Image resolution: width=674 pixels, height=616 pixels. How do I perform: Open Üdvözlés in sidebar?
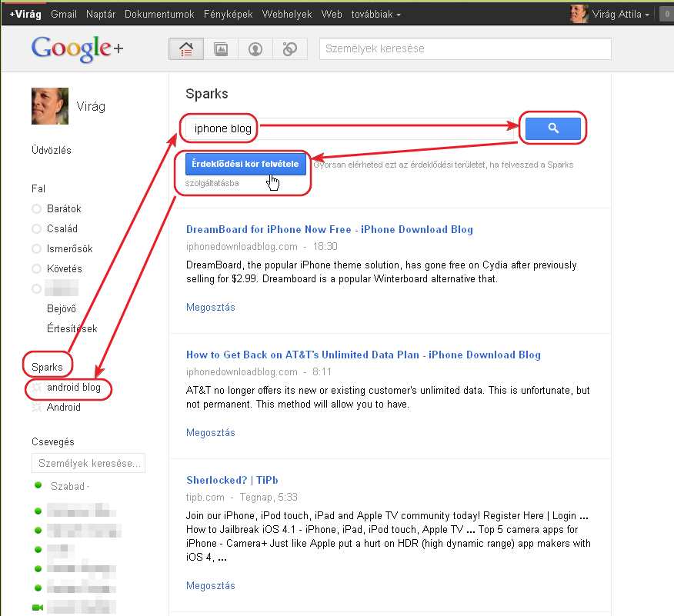coord(51,151)
